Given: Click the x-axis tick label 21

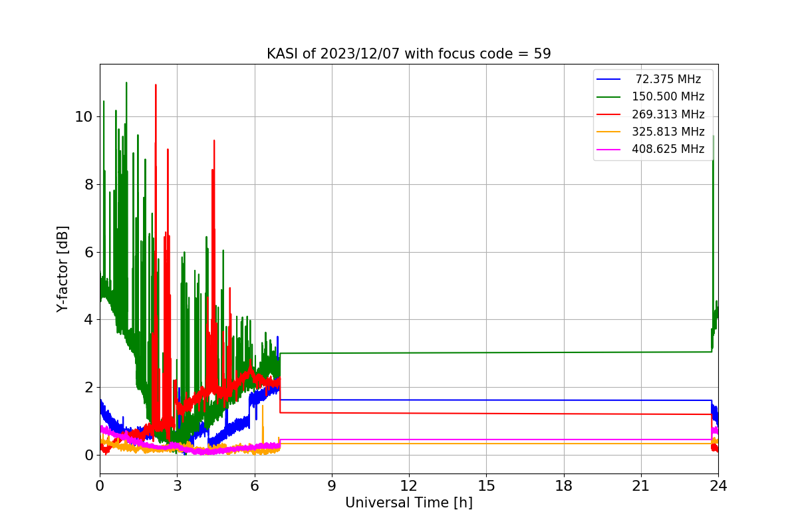Looking at the screenshot, I should 641,486.
